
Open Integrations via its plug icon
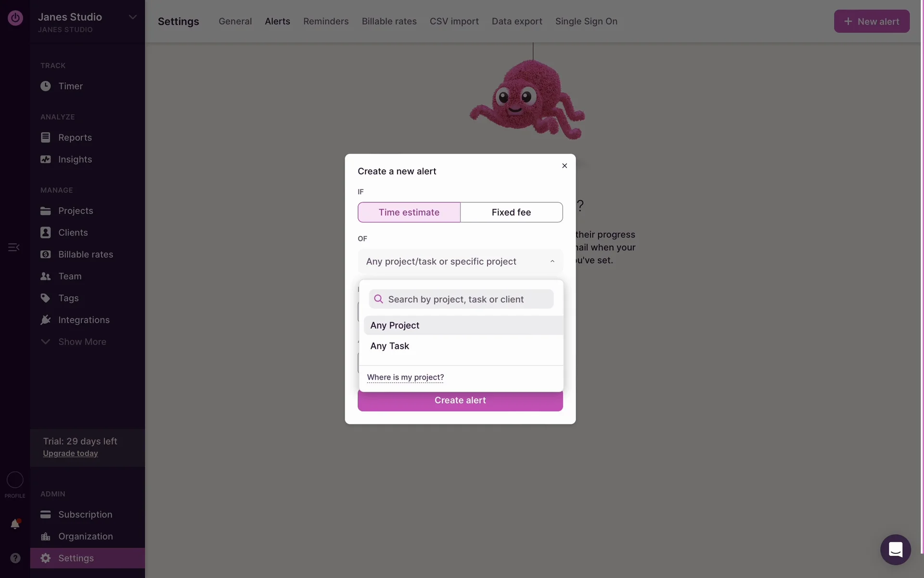point(46,320)
